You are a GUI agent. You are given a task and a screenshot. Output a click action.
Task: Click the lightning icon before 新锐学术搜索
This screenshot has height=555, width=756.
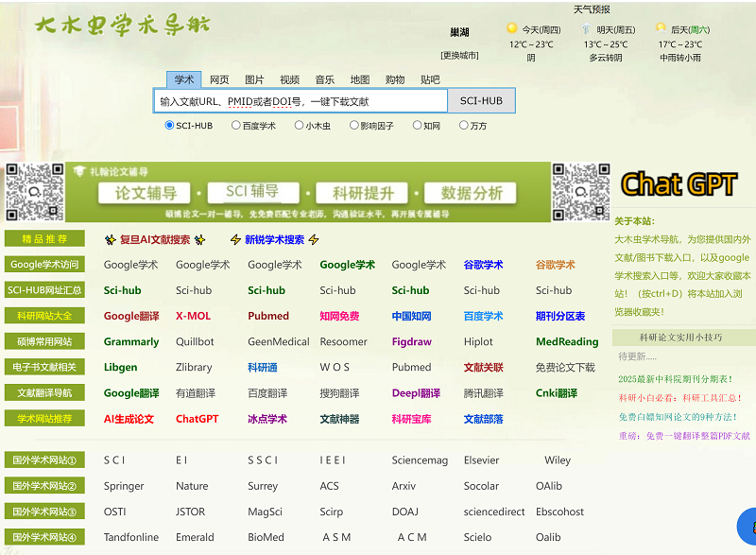(235, 239)
